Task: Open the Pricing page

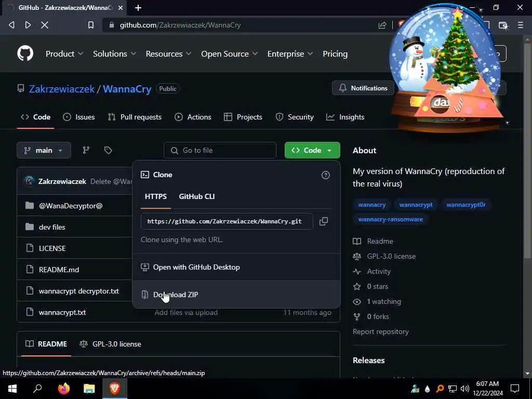Action: [335, 54]
